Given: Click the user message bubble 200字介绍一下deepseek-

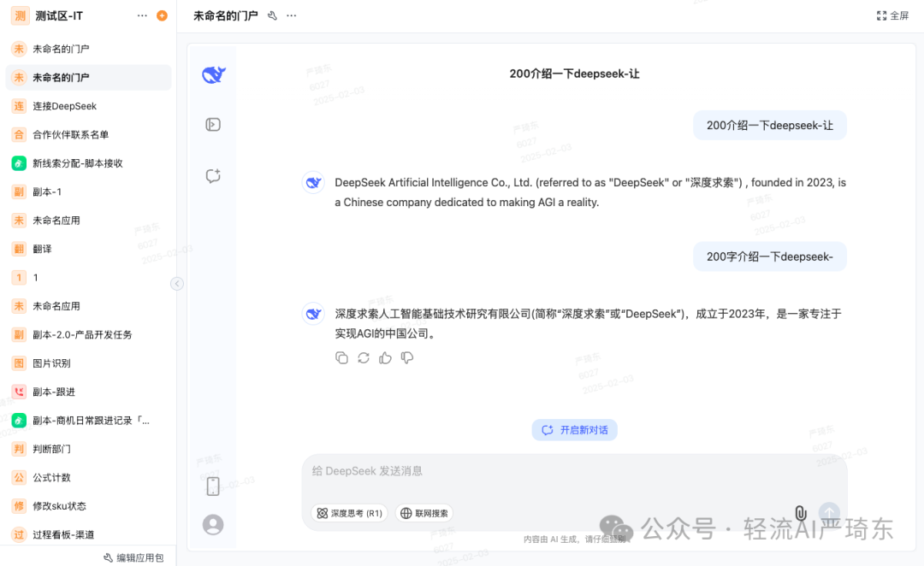Looking at the screenshot, I should 770,256.
